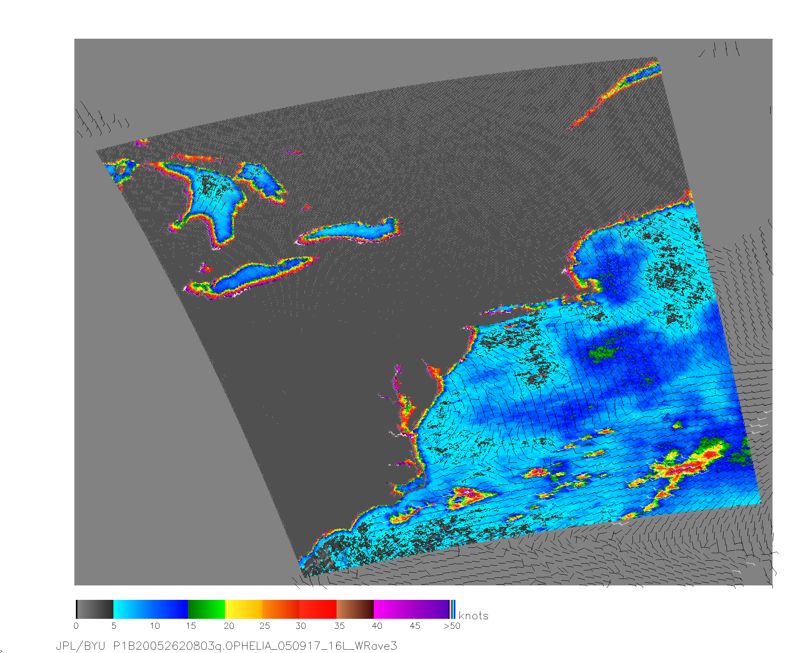
Task: Click the 'knots' unit label
Action: tap(474, 616)
